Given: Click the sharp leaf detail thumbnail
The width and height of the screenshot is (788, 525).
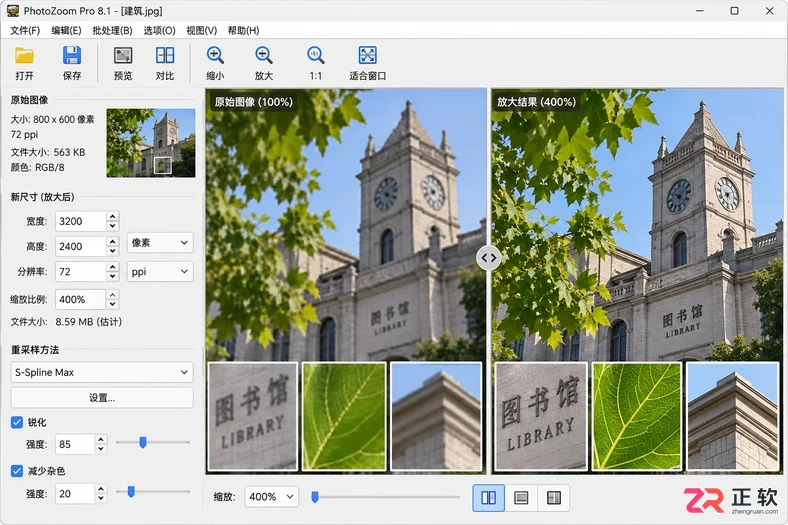Looking at the screenshot, I should point(637,416).
